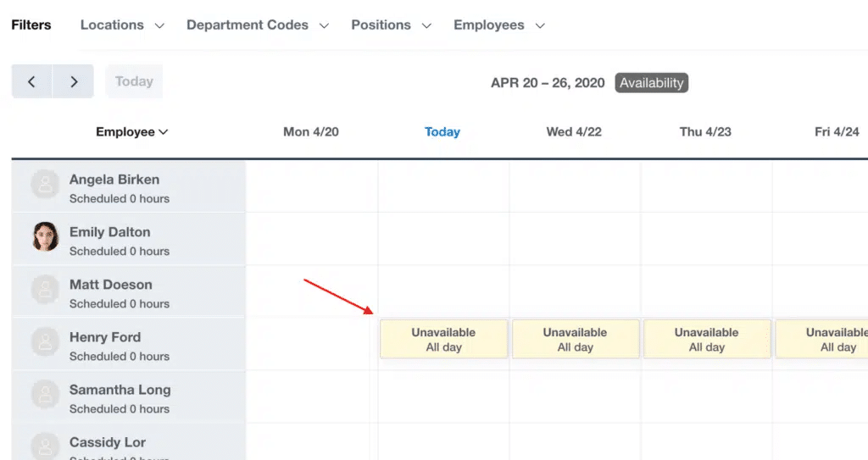
Task: Click Angela Birken's avatar placeholder
Action: tap(46, 185)
